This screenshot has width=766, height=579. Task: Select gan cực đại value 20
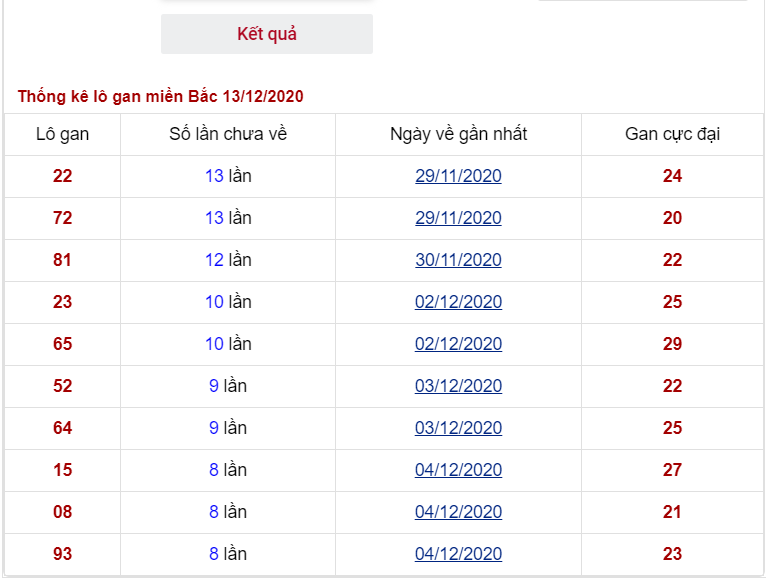672,218
